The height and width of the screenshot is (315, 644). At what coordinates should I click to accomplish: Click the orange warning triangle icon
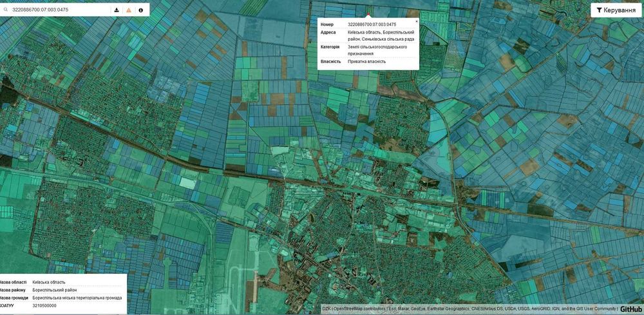[x=129, y=10]
